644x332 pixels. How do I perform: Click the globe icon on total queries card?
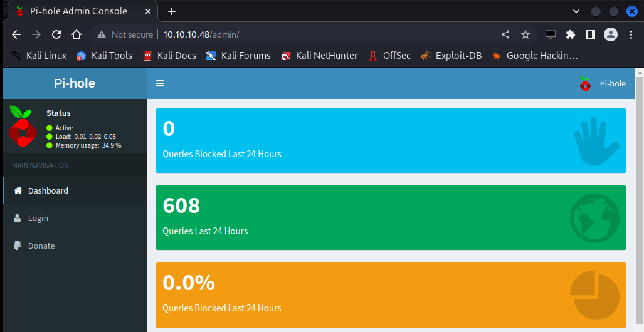coord(594,218)
